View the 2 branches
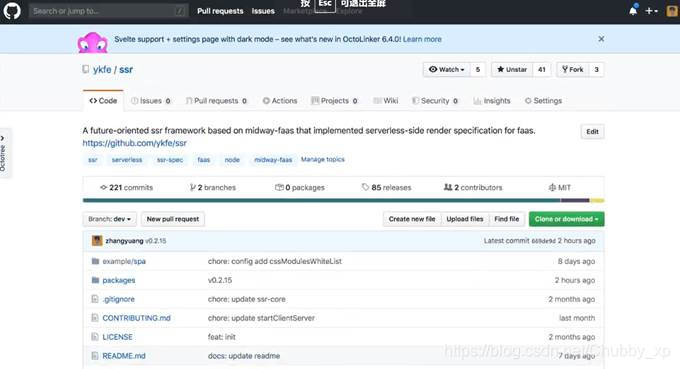 [212, 187]
